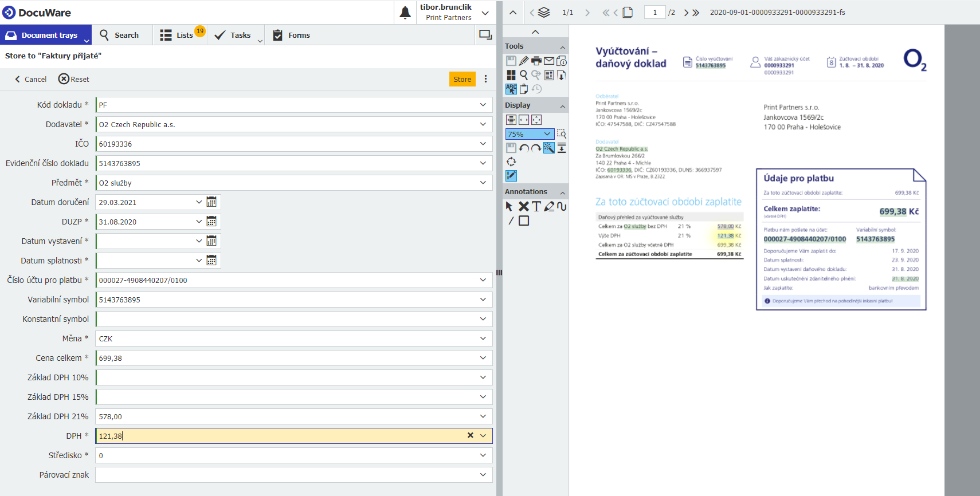Screen dimensions: 980x496
Task: Fit whole page in Display panel
Action: 536,120
